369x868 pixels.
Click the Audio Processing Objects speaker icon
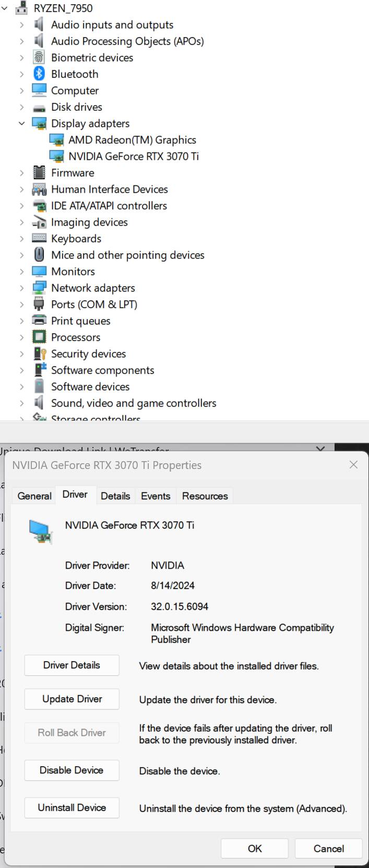tap(39, 41)
